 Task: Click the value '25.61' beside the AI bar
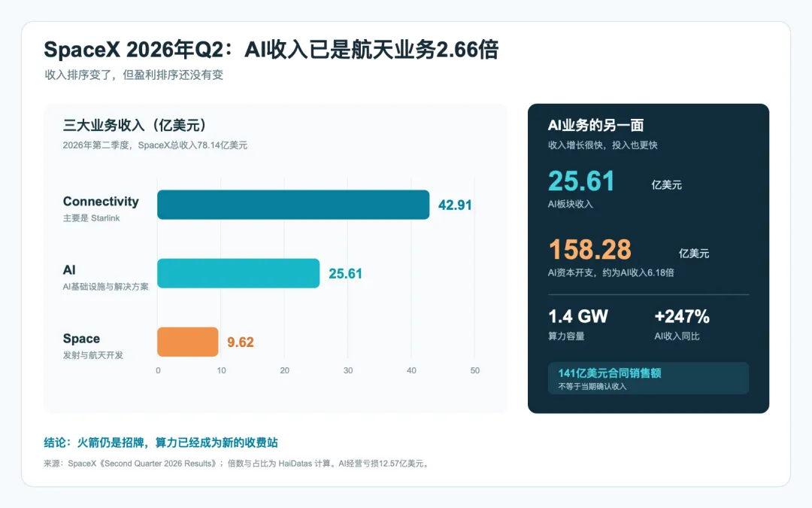[x=345, y=274]
